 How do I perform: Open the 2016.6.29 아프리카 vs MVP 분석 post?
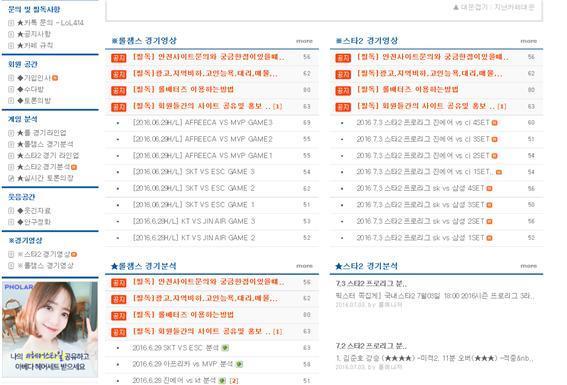click(x=182, y=364)
